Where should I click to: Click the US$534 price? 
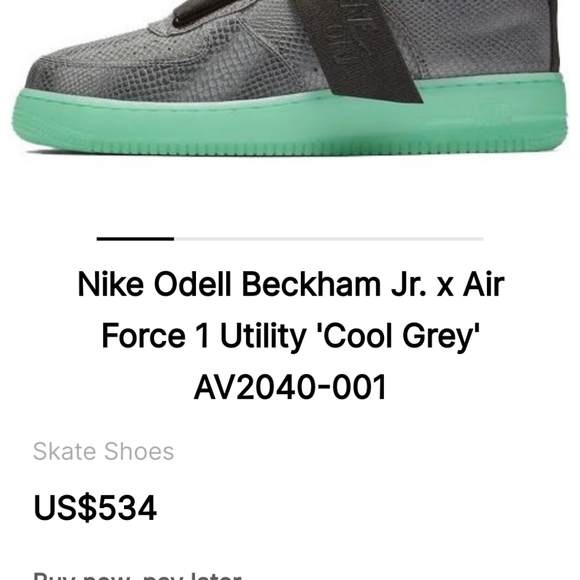(95, 508)
